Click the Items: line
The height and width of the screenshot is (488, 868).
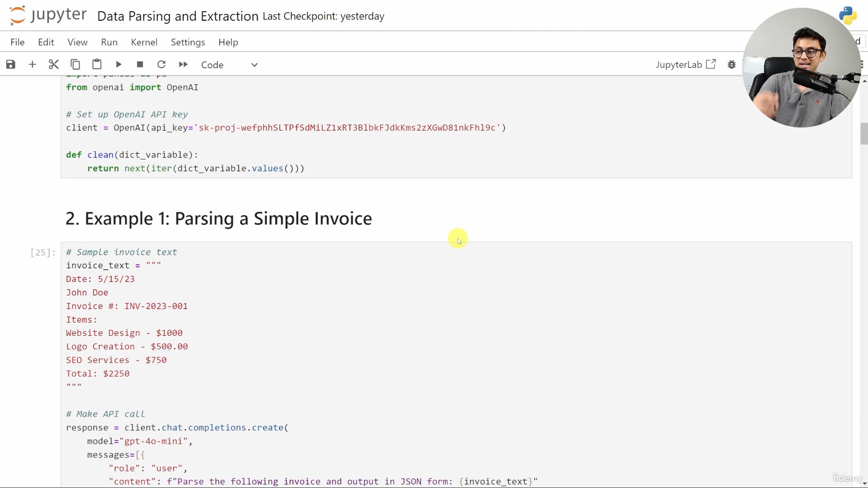(x=82, y=320)
